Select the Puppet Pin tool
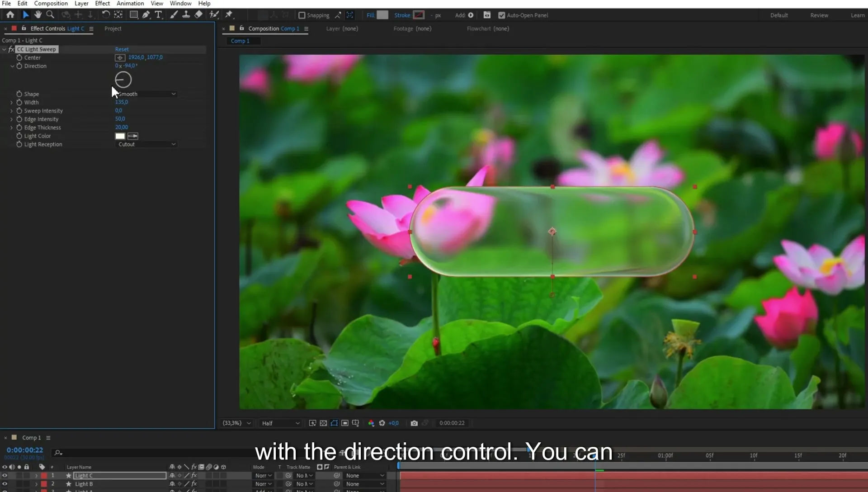 229,14
